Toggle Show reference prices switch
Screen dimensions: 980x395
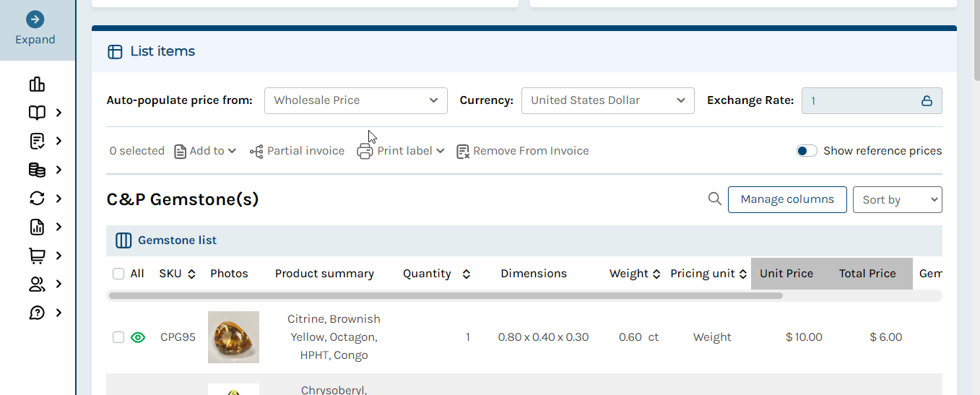807,151
